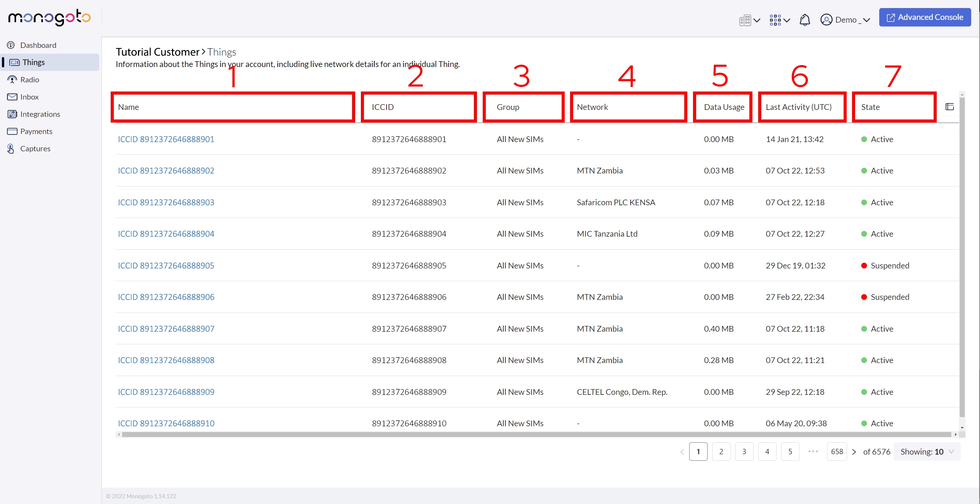Go to previous page arrow
The height and width of the screenshot is (504, 980).
point(682,452)
